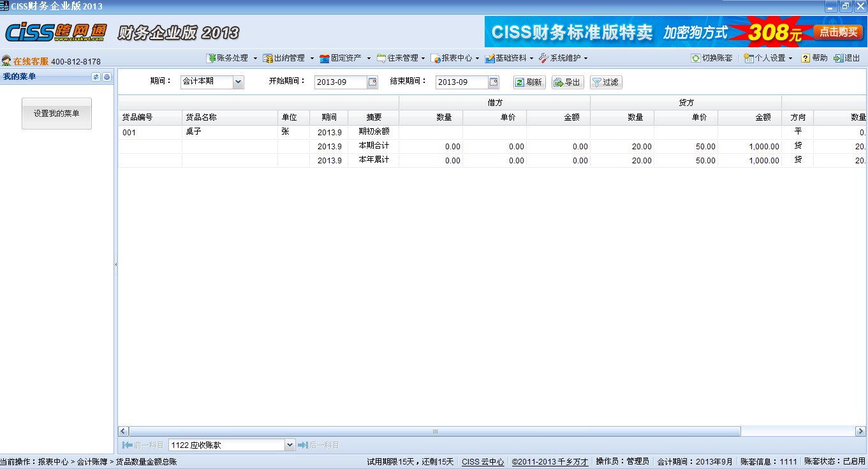Click the 设置我的菜单 button
The height and width of the screenshot is (469, 868).
tap(57, 114)
